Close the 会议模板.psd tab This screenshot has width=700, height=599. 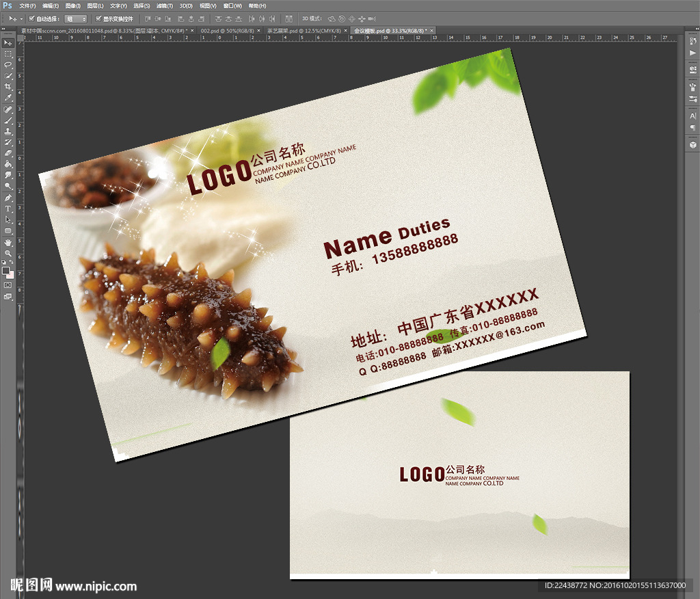(433, 31)
